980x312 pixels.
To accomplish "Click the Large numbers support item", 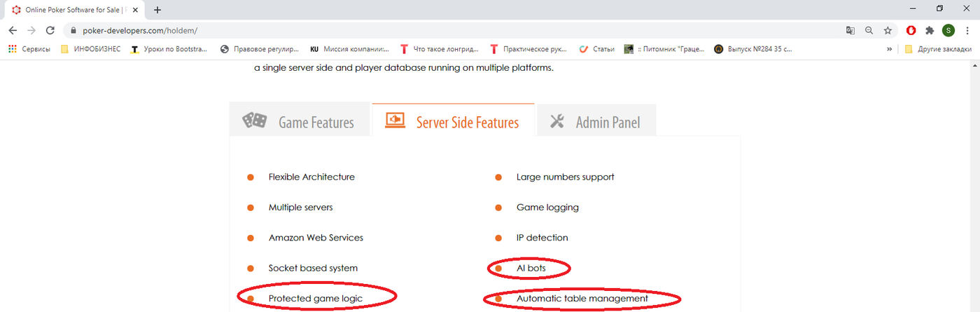I will 565,177.
